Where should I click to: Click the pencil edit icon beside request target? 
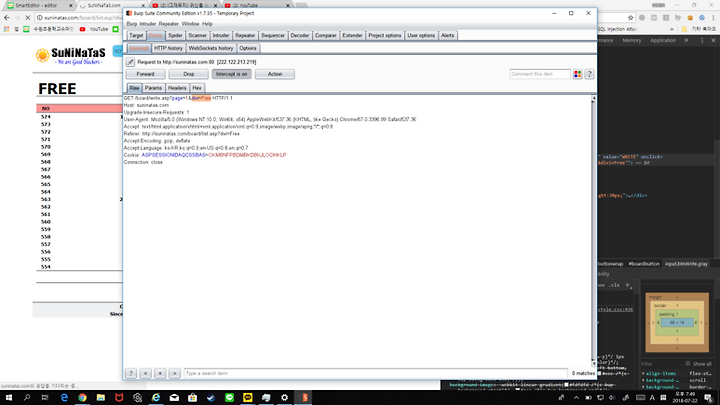click(130, 62)
